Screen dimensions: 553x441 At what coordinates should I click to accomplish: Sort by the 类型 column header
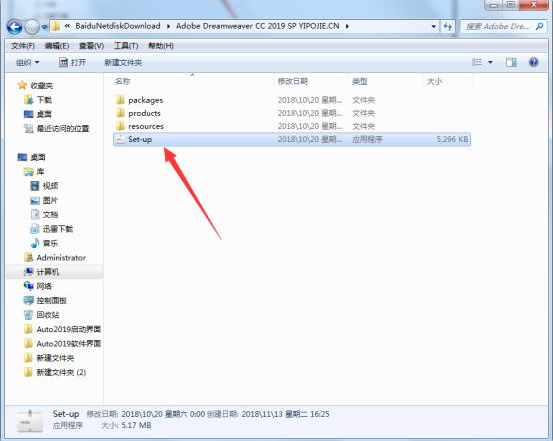tap(359, 81)
